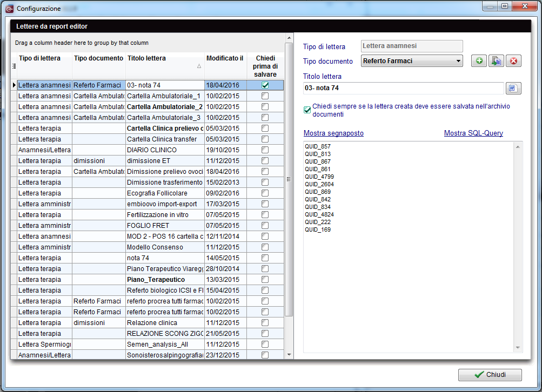Check the box for Piano_Terapeutico row
The image size is (542, 392).
(x=265, y=279)
